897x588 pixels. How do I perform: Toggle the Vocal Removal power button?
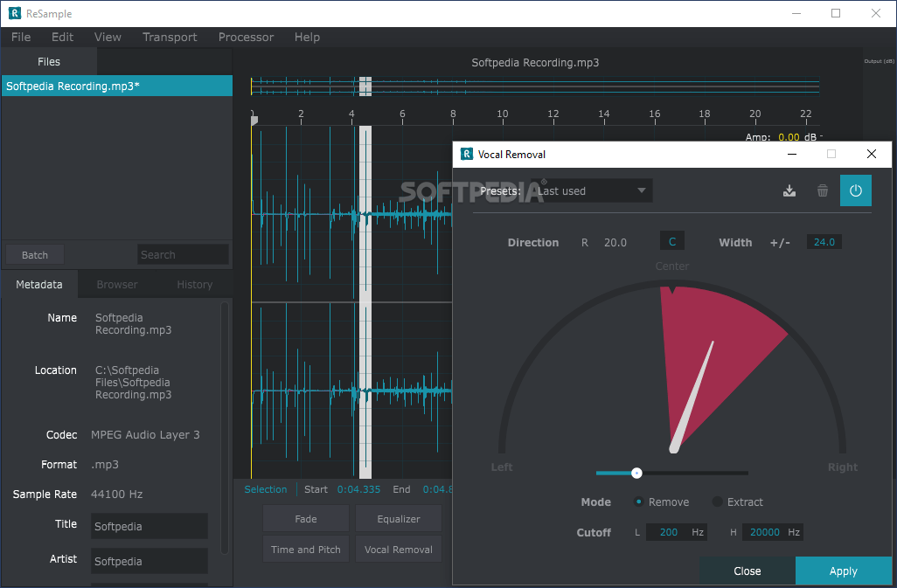855,190
